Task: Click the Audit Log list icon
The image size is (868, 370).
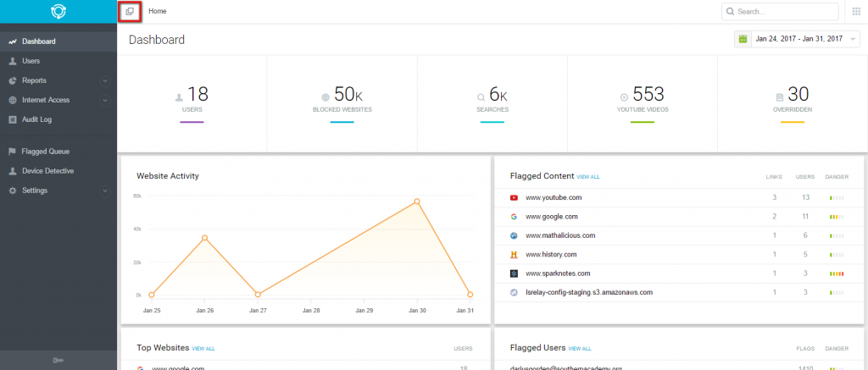Action: (13, 120)
